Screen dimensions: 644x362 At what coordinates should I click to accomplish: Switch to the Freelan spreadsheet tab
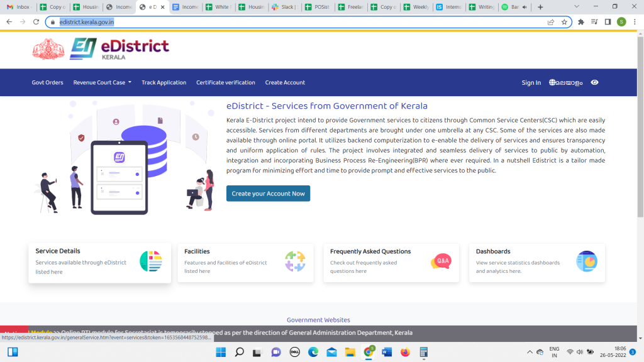click(351, 7)
